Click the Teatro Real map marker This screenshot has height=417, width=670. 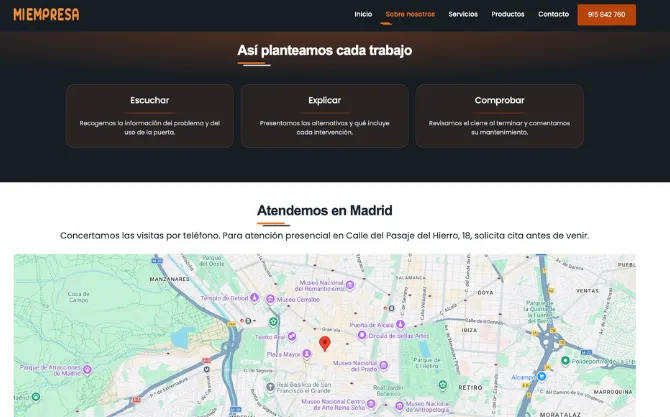tap(292, 336)
